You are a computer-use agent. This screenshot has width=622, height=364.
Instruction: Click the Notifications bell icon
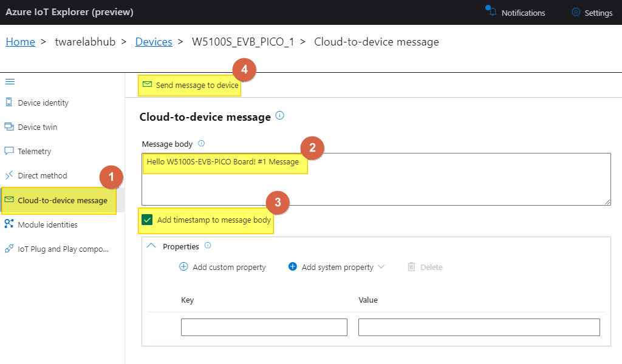pyautogui.click(x=491, y=11)
